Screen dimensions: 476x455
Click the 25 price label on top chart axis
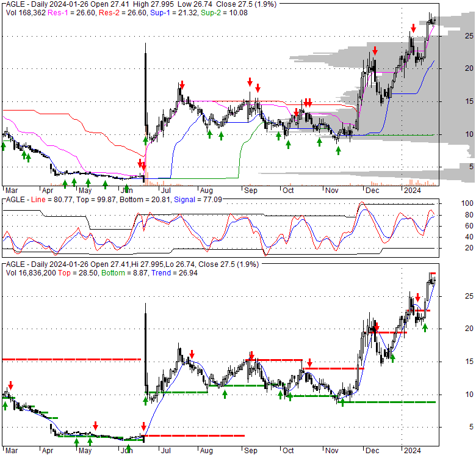(x=469, y=36)
